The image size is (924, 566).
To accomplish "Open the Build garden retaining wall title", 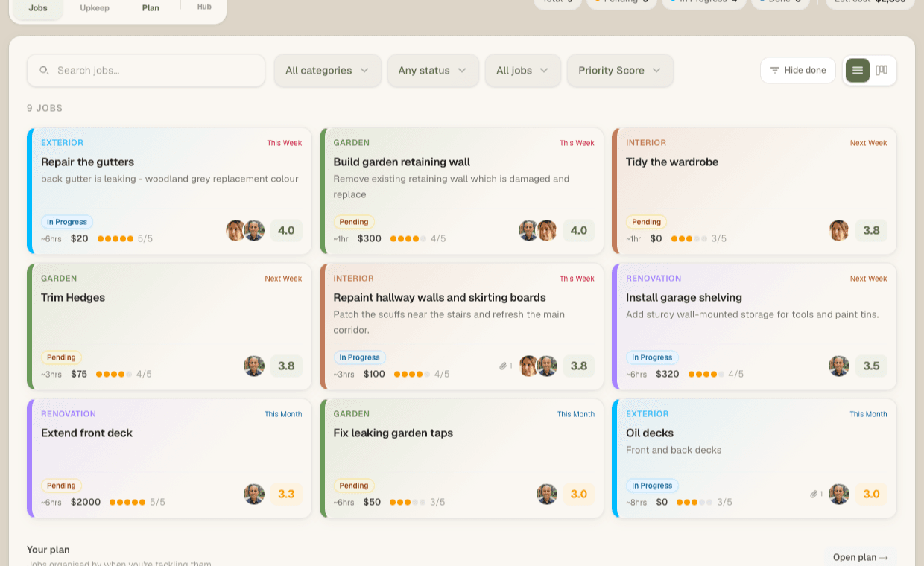I will point(402,162).
